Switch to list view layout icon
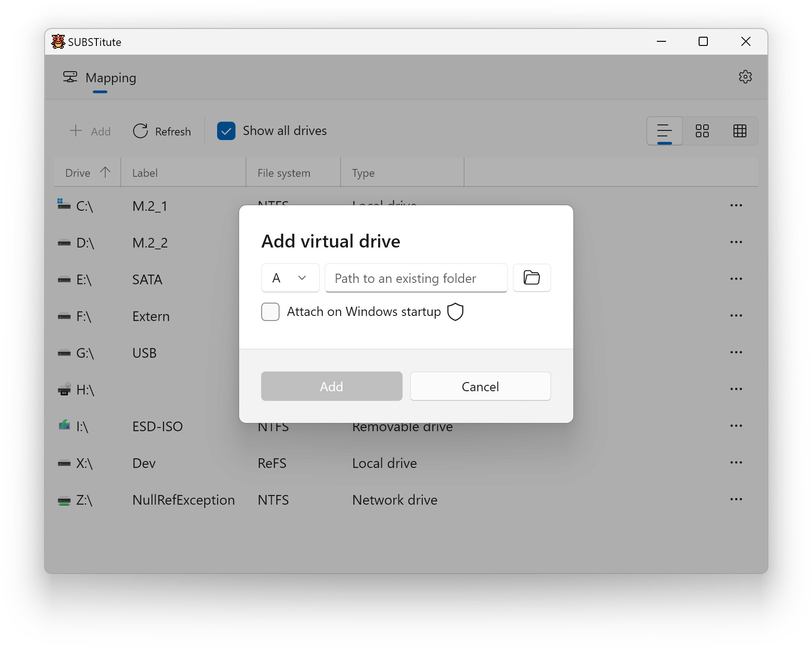This screenshot has height=647, width=812. (x=664, y=131)
